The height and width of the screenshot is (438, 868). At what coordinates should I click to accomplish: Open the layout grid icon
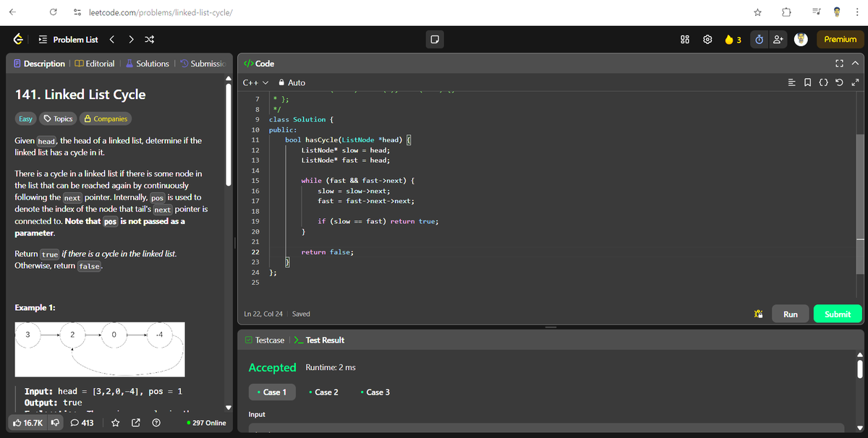click(684, 39)
